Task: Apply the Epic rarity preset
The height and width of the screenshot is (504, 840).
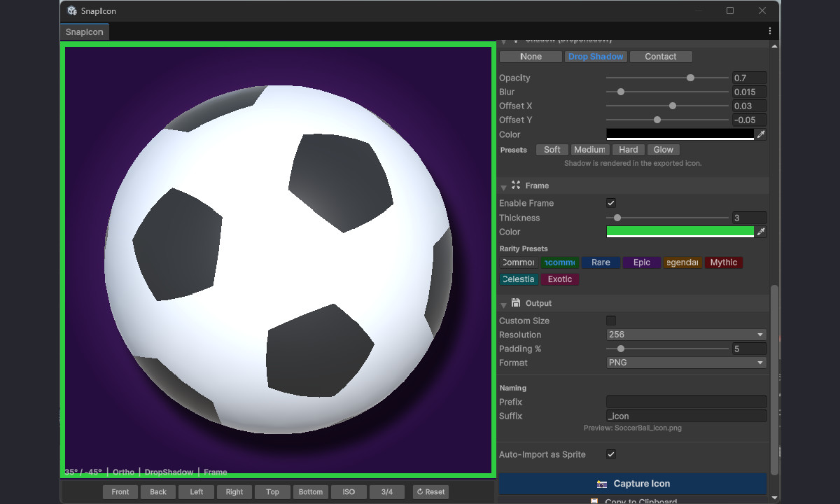Action: [642, 262]
